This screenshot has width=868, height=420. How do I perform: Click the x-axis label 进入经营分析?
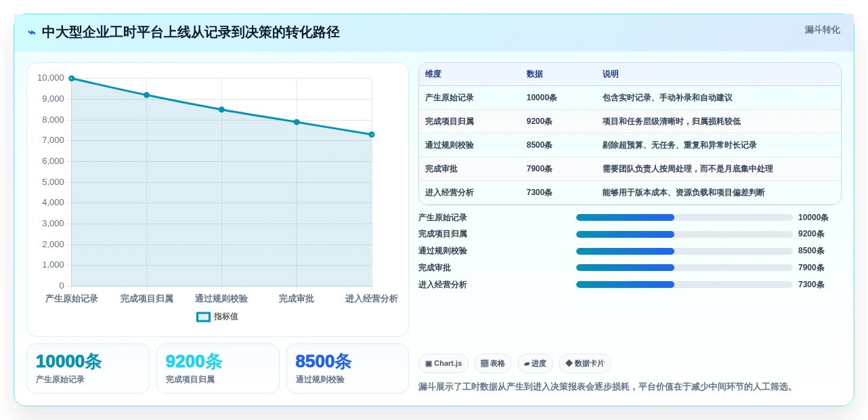point(372,299)
